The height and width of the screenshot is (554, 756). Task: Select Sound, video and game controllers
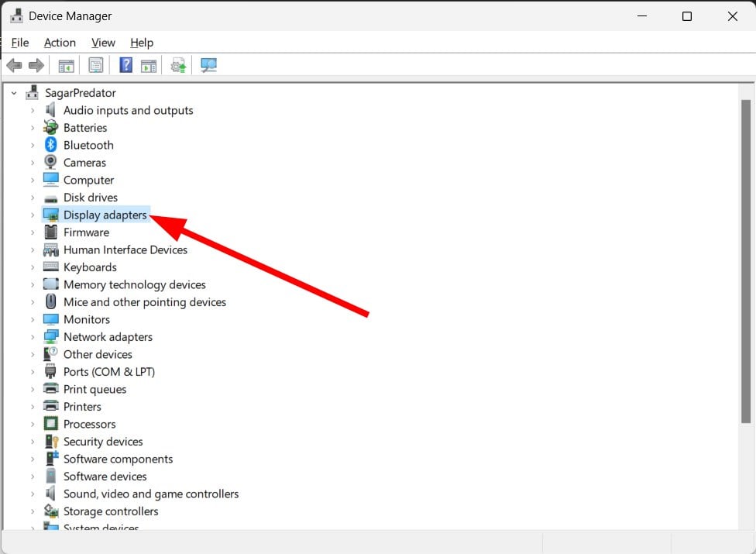151,494
